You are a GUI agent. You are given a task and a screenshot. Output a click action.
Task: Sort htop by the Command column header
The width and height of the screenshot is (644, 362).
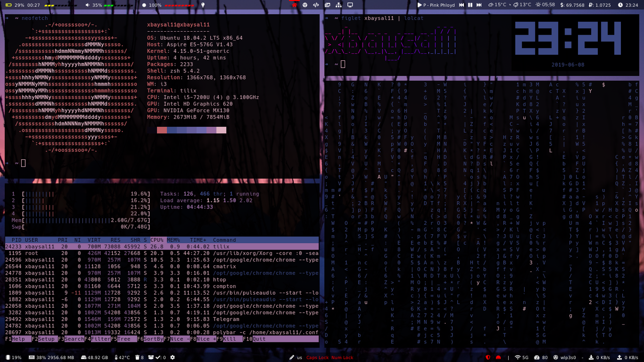pos(224,240)
